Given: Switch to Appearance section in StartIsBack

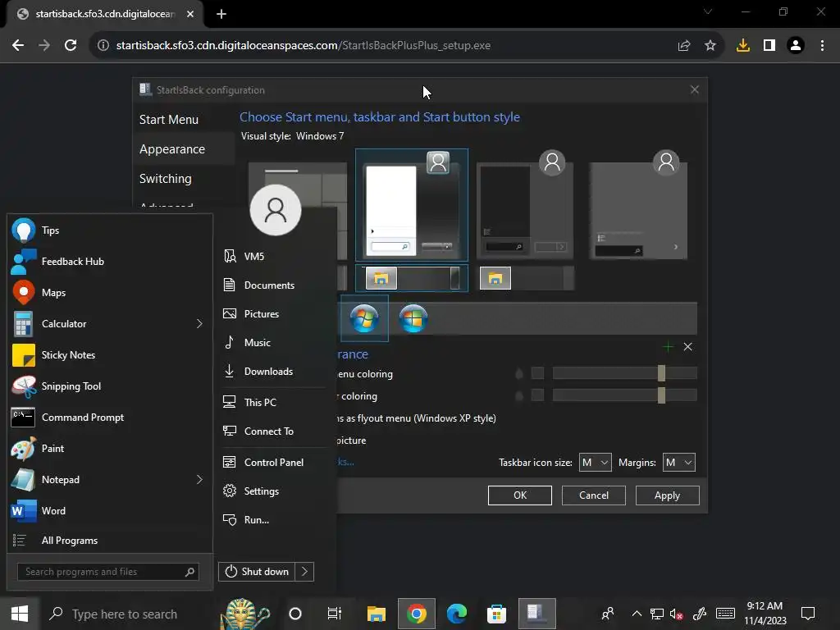Looking at the screenshot, I should coord(172,149).
